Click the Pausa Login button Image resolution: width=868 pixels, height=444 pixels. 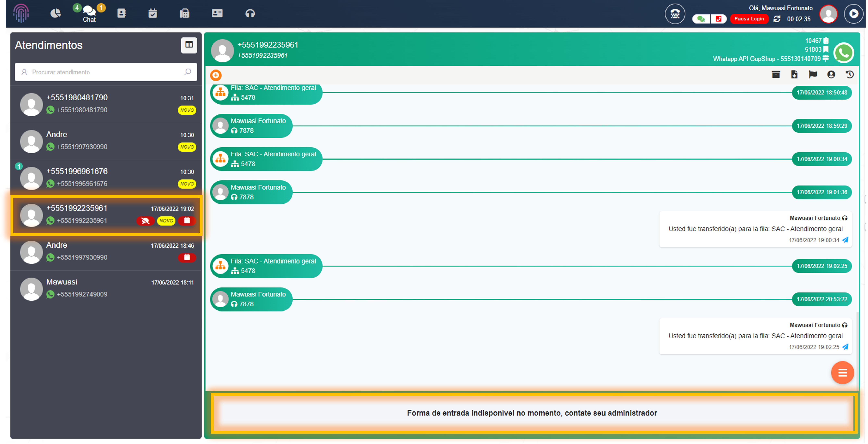tap(749, 19)
